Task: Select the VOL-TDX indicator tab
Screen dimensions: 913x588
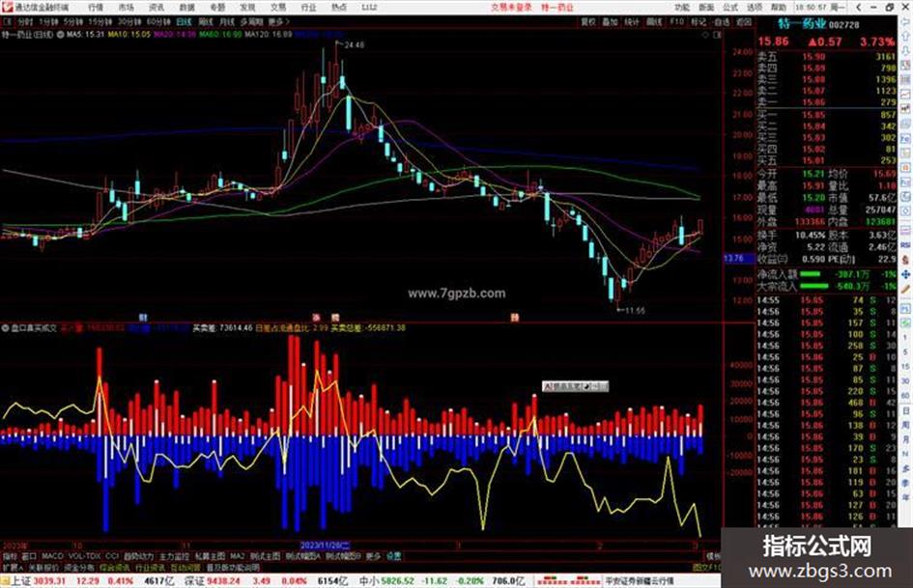Action: tap(84, 556)
